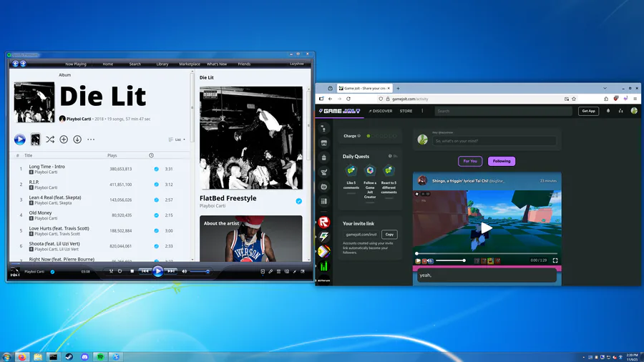The image size is (644, 362).
Task: Open the Game Jolt Store link
Action: click(406, 111)
